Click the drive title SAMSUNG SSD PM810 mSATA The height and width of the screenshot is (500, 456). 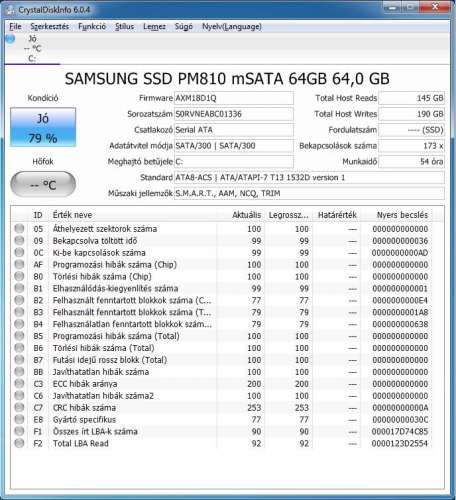[x=227, y=79]
